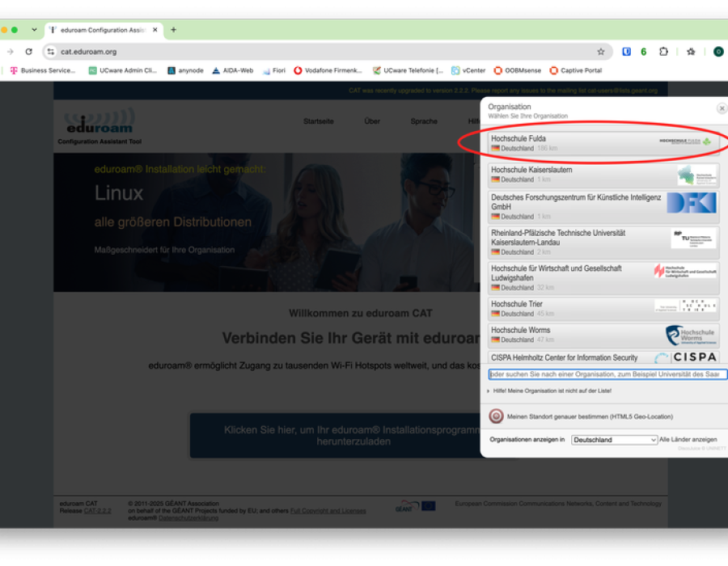
Task: Open the Bitwarden extension icon
Action: [626, 52]
